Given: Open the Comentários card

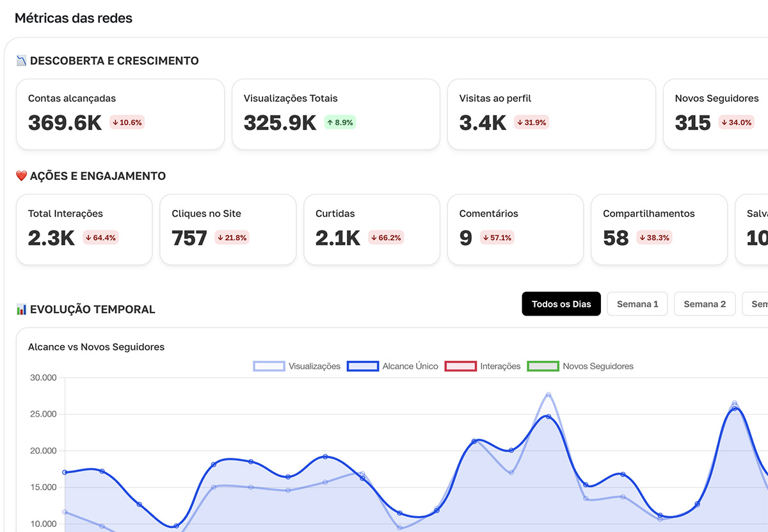Looking at the screenshot, I should 515,230.
